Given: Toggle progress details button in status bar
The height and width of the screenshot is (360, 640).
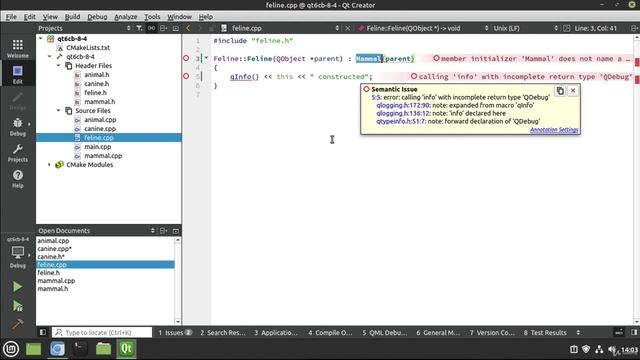Looking at the screenshot, I should coord(619,332).
